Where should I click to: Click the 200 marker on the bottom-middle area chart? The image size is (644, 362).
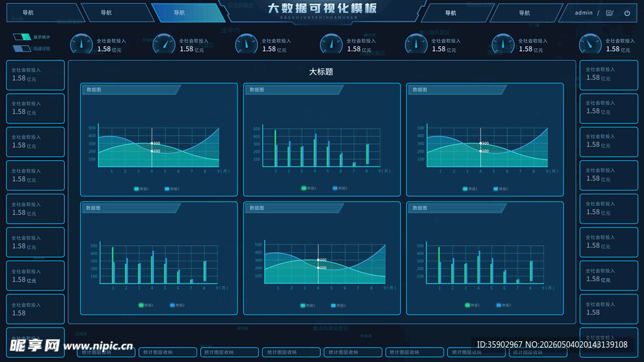point(318,268)
